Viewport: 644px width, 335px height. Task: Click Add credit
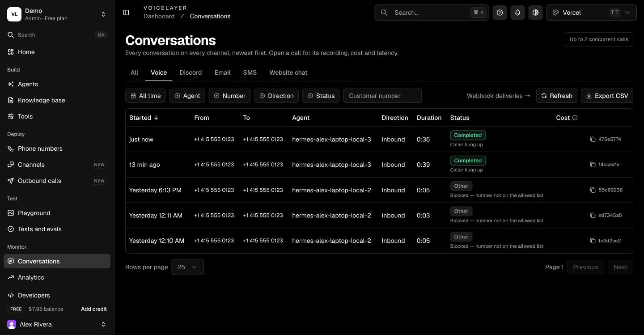(x=94, y=309)
